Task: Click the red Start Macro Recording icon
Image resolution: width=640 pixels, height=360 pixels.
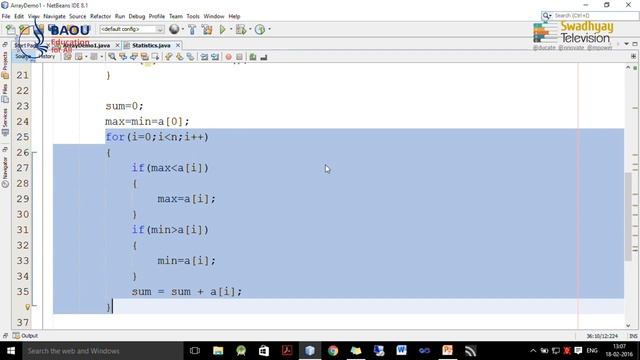Action: point(229,57)
